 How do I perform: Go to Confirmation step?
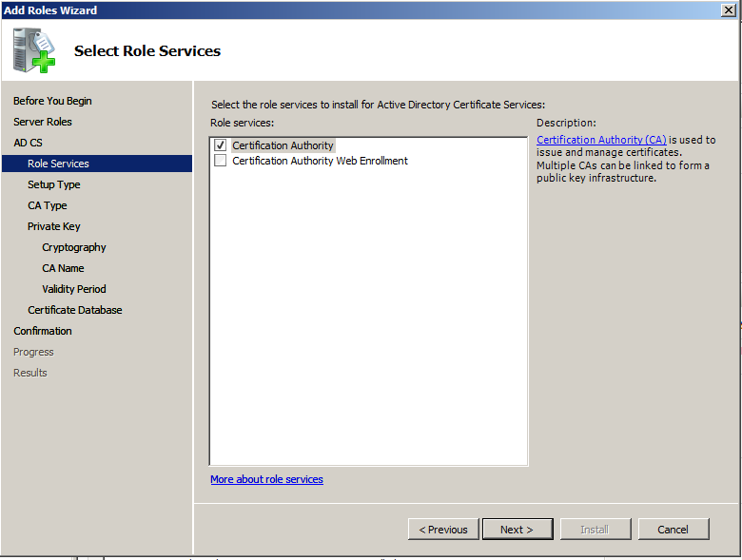[x=43, y=331]
